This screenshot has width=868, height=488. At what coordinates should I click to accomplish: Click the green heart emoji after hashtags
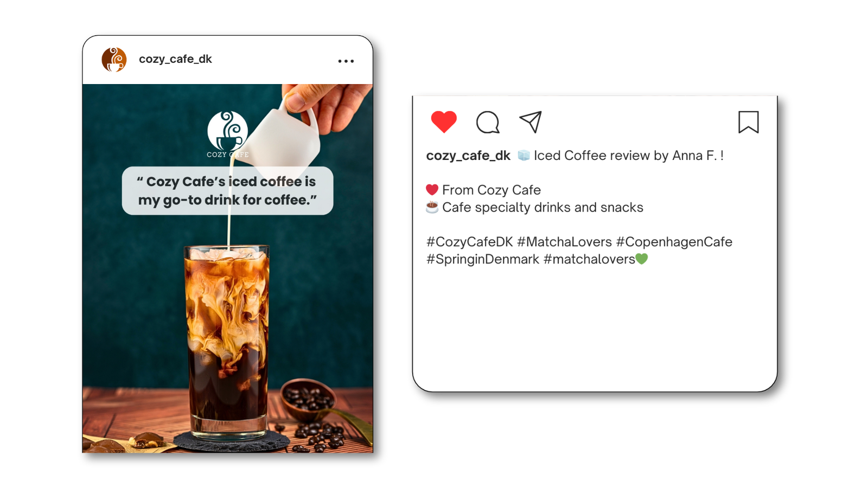[x=642, y=259]
